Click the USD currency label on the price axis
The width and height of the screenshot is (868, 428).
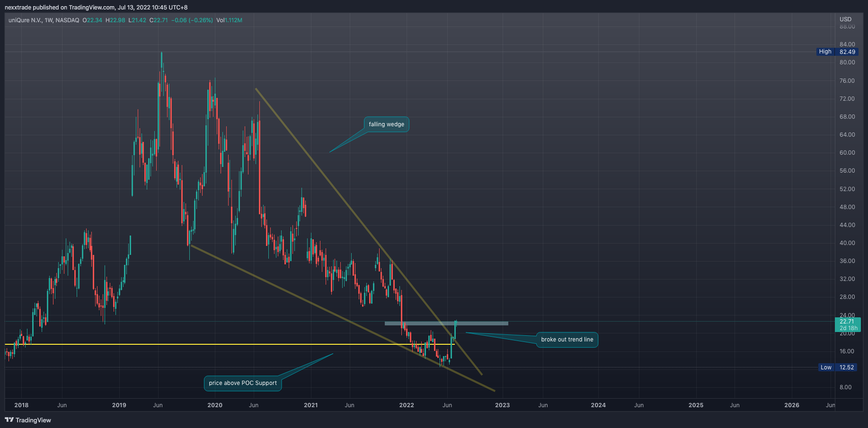[x=845, y=19]
